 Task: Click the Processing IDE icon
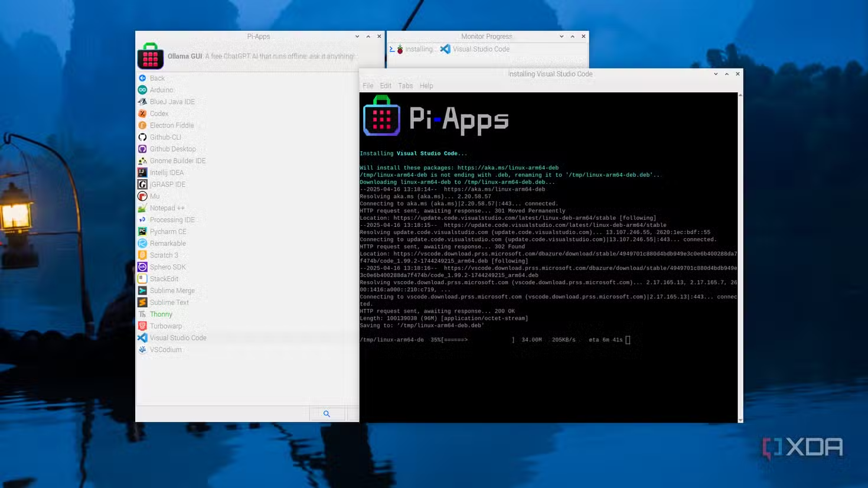pos(142,220)
